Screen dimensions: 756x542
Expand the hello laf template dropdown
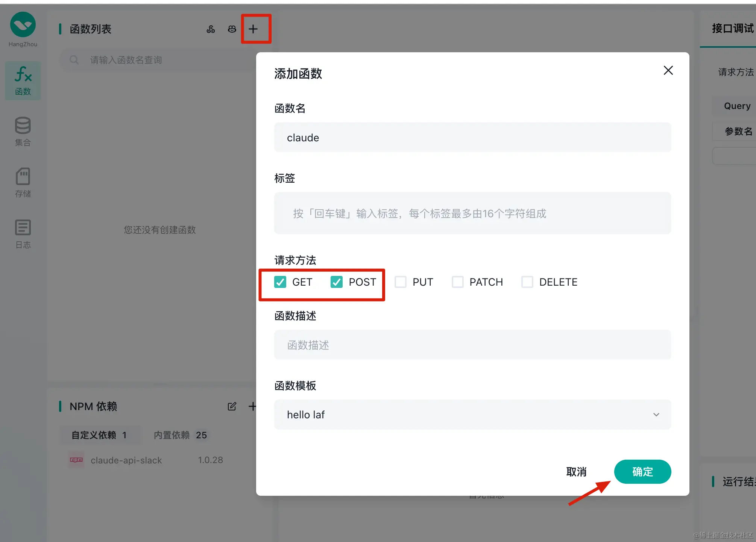coord(472,415)
